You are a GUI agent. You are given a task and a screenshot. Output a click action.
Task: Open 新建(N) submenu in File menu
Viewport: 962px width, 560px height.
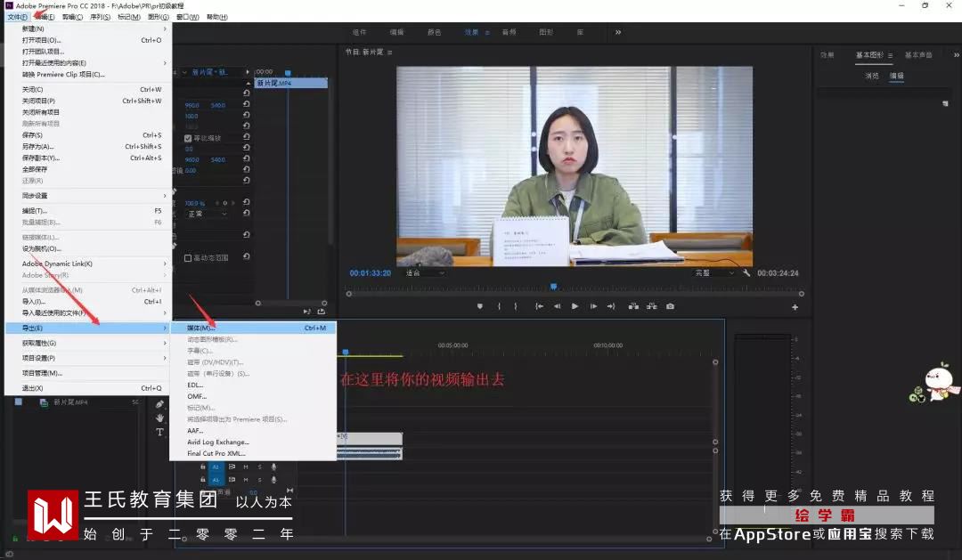point(88,28)
